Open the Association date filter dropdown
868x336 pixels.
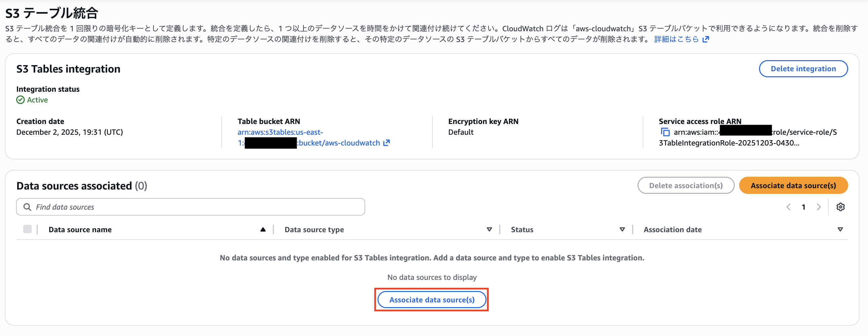tap(840, 229)
